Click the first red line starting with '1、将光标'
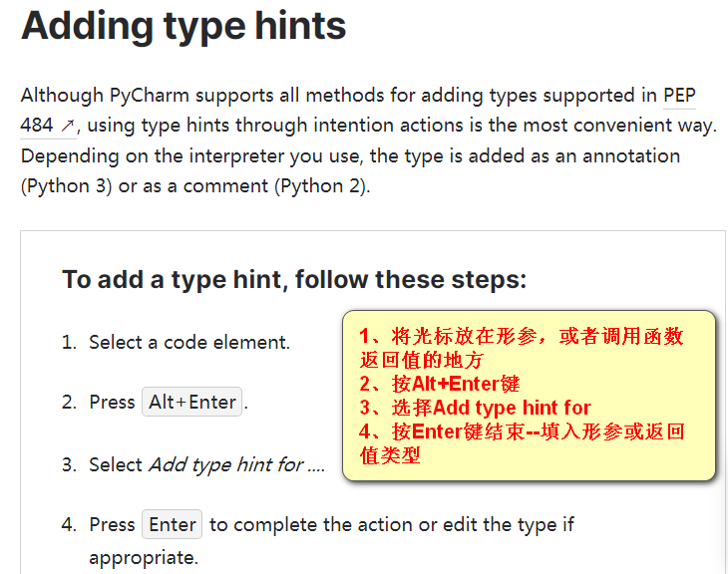 [x=521, y=336]
